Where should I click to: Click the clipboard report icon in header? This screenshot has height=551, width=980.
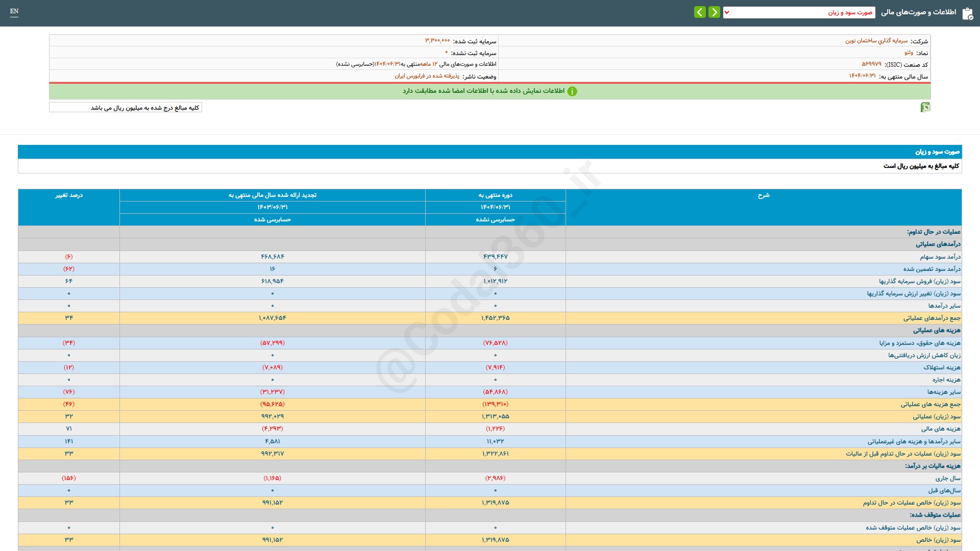pyautogui.click(x=967, y=14)
